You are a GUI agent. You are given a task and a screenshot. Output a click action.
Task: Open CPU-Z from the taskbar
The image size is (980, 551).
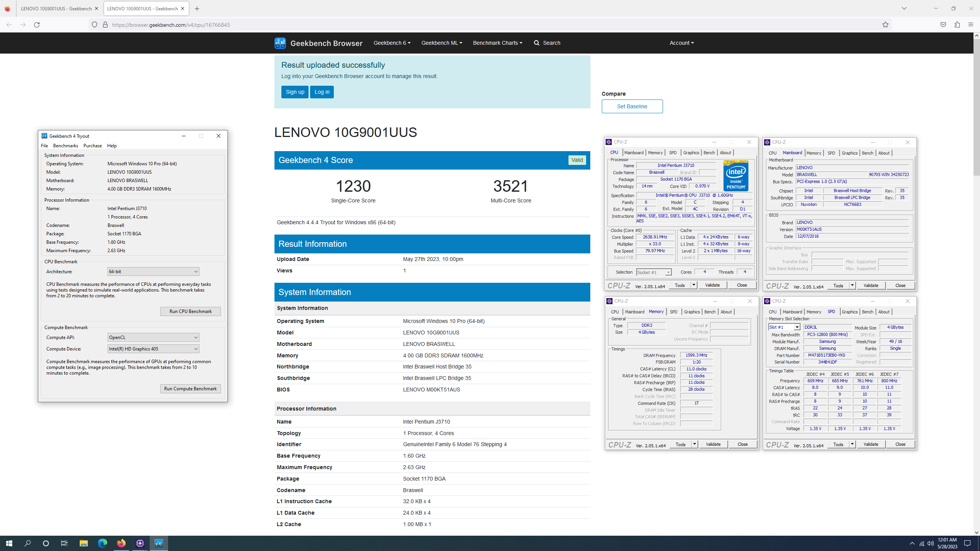(140, 543)
